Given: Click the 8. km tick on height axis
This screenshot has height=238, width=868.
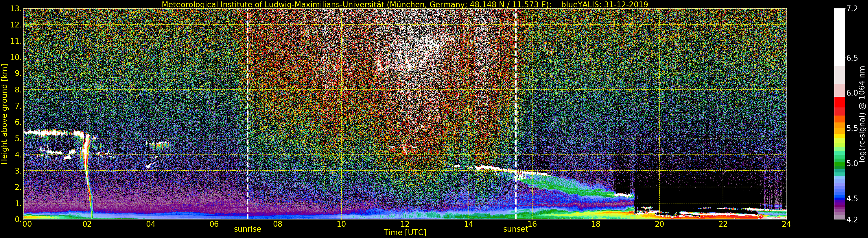Looking at the screenshot, I should (x=18, y=90).
